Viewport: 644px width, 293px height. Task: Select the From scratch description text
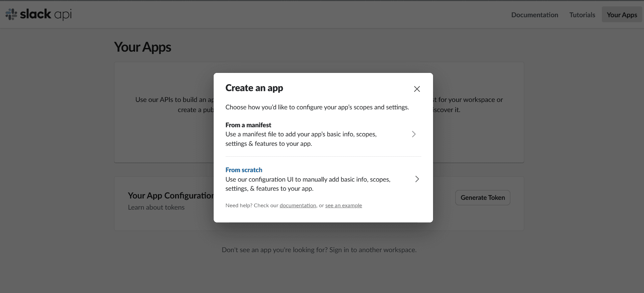pos(308,184)
